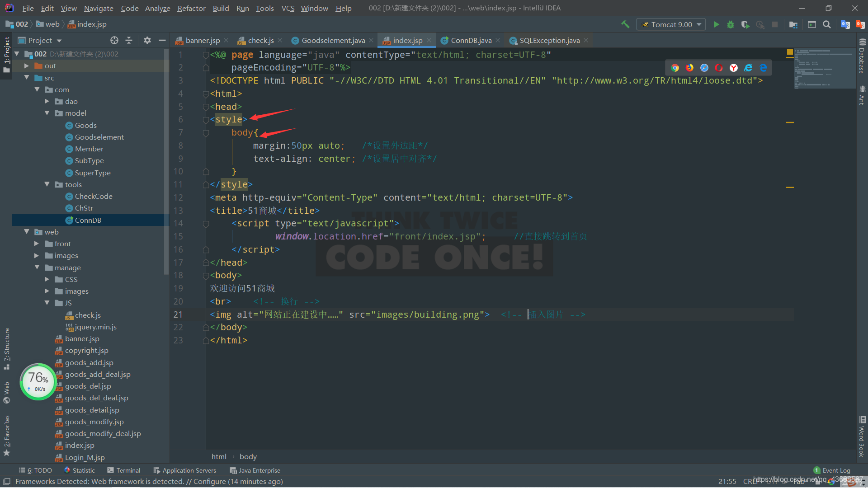The width and height of the screenshot is (868, 488).
Task: Open the 6: TODO tool window
Action: tap(36, 470)
